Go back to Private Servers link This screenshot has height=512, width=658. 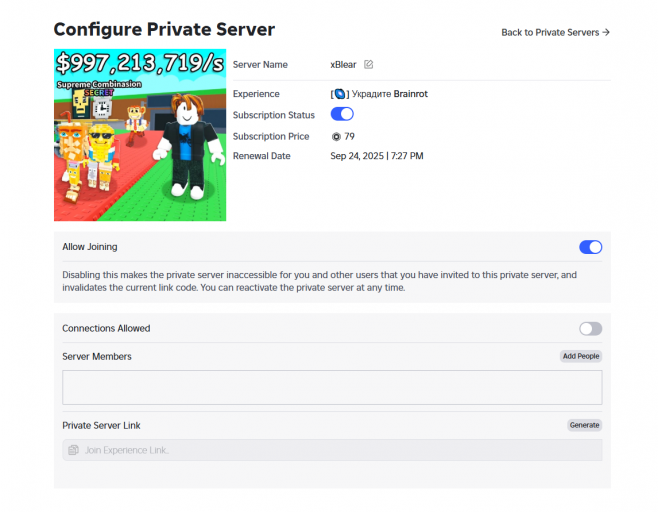point(555,32)
